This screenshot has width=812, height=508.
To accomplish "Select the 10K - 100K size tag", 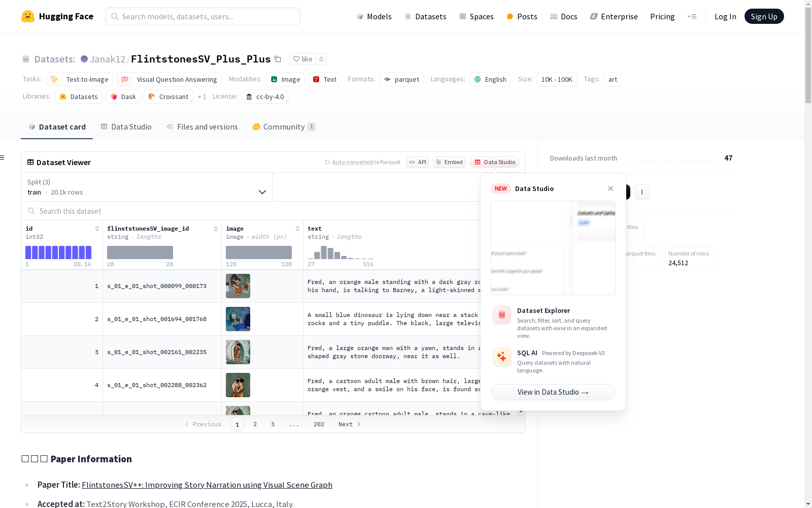I will (557, 79).
